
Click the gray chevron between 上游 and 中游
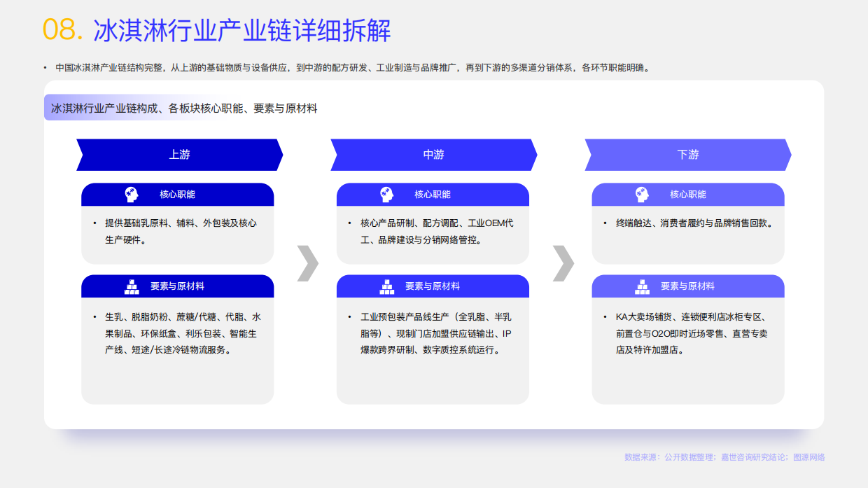pos(307,263)
